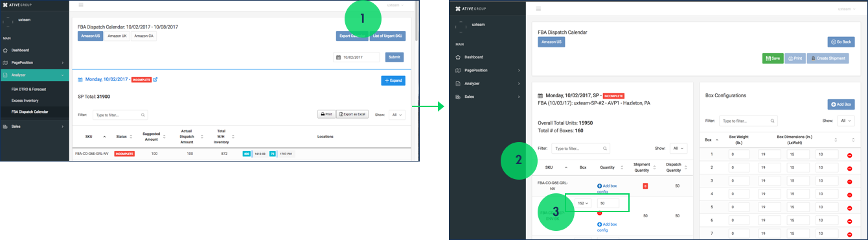The image size is (868, 240).
Task: Click the 1613-03 location tag
Action: tap(259, 154)
